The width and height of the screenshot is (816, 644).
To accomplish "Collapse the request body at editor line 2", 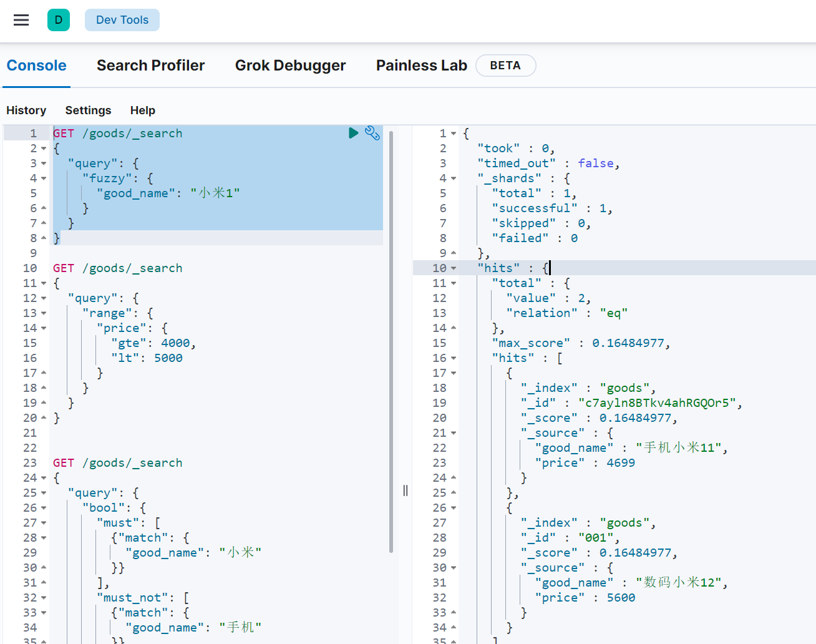I will tap(44, 149).
